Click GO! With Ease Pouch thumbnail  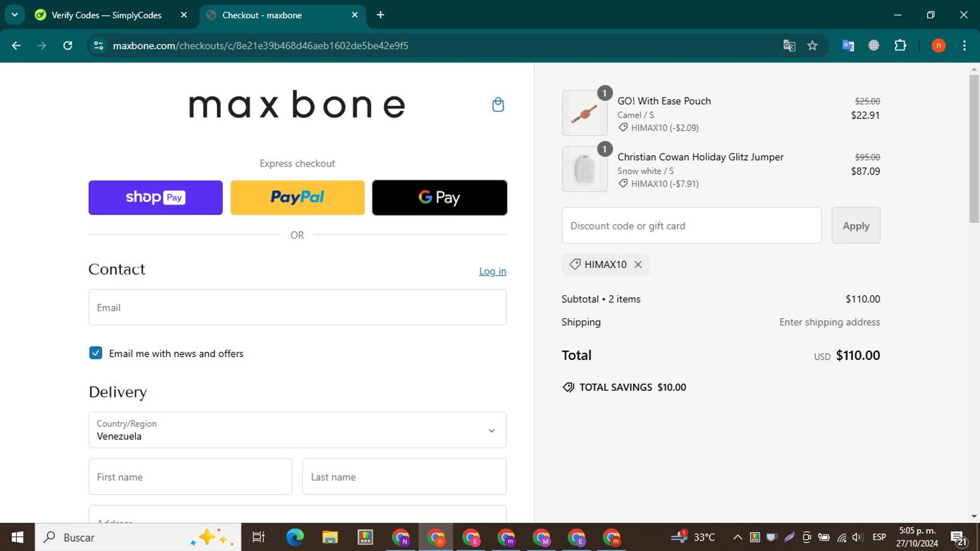[585, 113]
